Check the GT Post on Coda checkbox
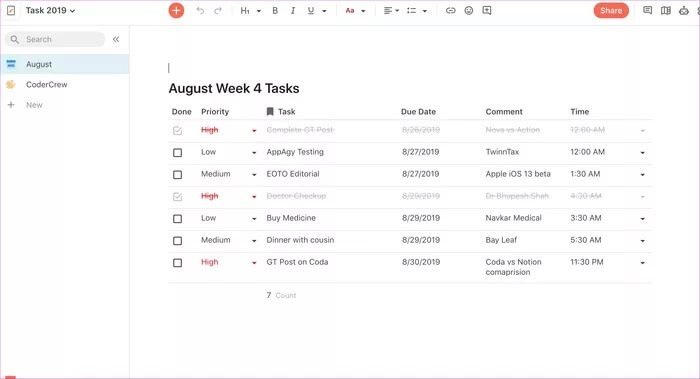Viewport: 700px width, 379px height. 177,262
